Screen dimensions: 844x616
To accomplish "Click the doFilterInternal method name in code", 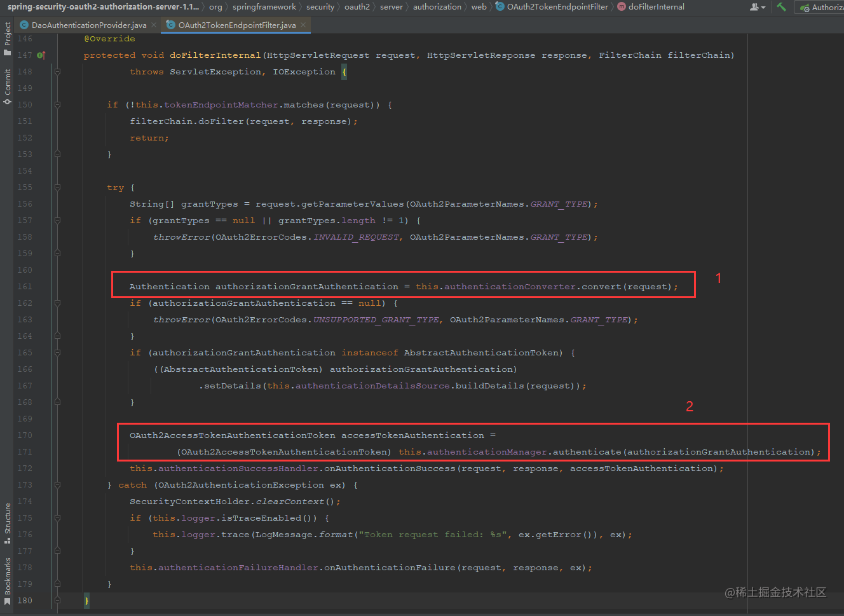I will [215, 55].
